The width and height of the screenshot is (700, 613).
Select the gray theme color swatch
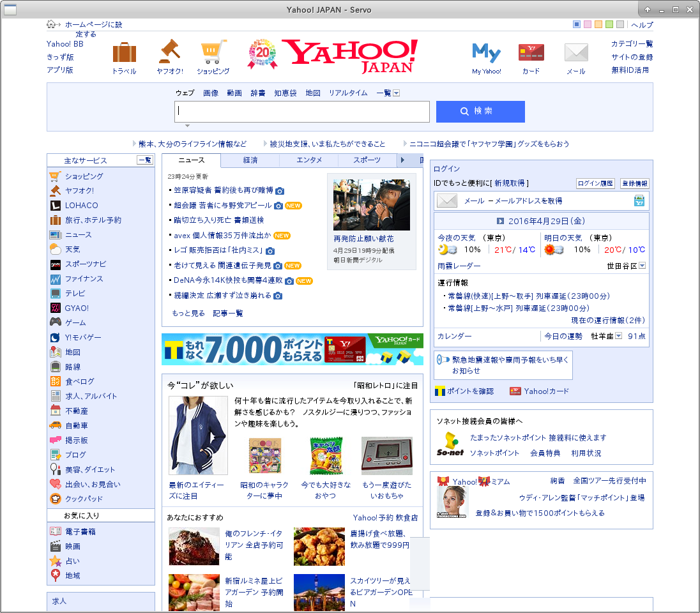pyautogui.click(x=620, y=24)
